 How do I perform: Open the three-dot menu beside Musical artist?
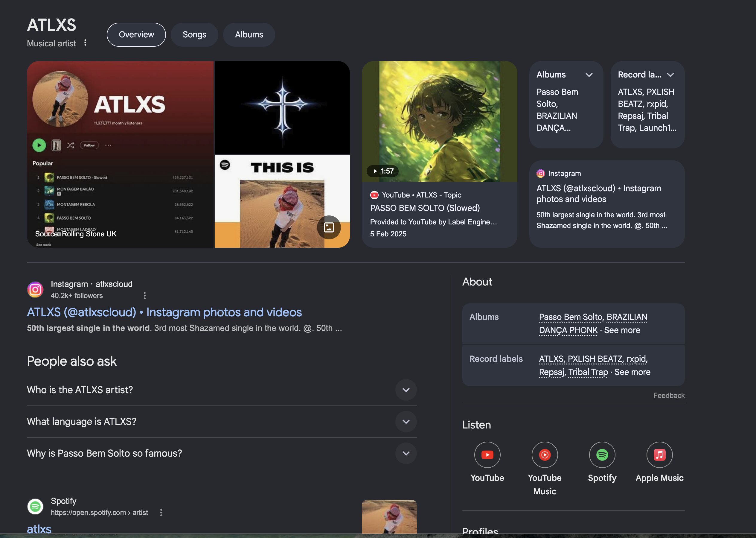pos(85,43)
